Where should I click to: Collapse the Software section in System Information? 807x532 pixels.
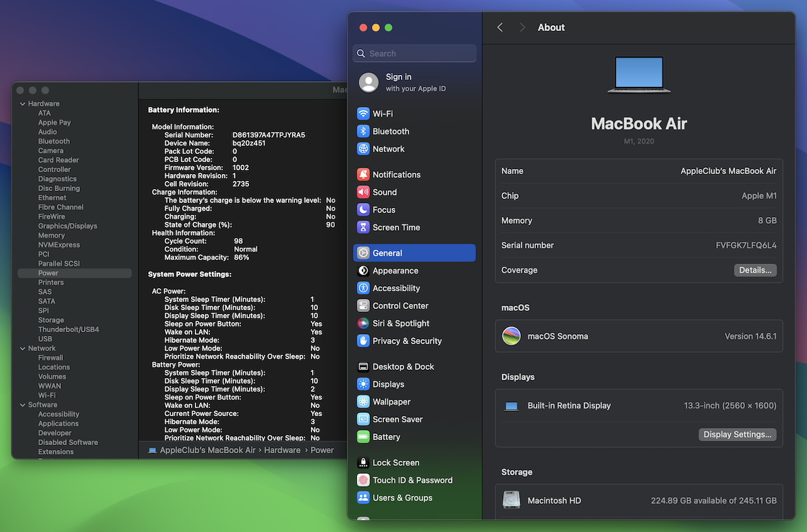pos(23,405)
